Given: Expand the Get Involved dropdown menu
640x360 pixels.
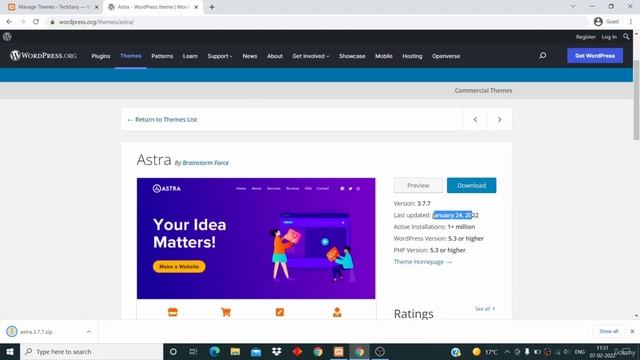Looking at the screenshot, I should [x=311, y=56].
